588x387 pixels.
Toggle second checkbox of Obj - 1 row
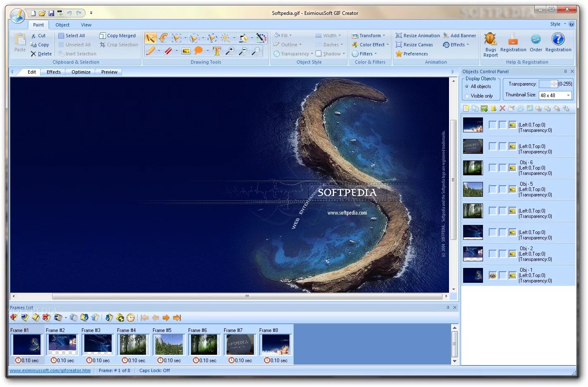(x=502, y=275)
